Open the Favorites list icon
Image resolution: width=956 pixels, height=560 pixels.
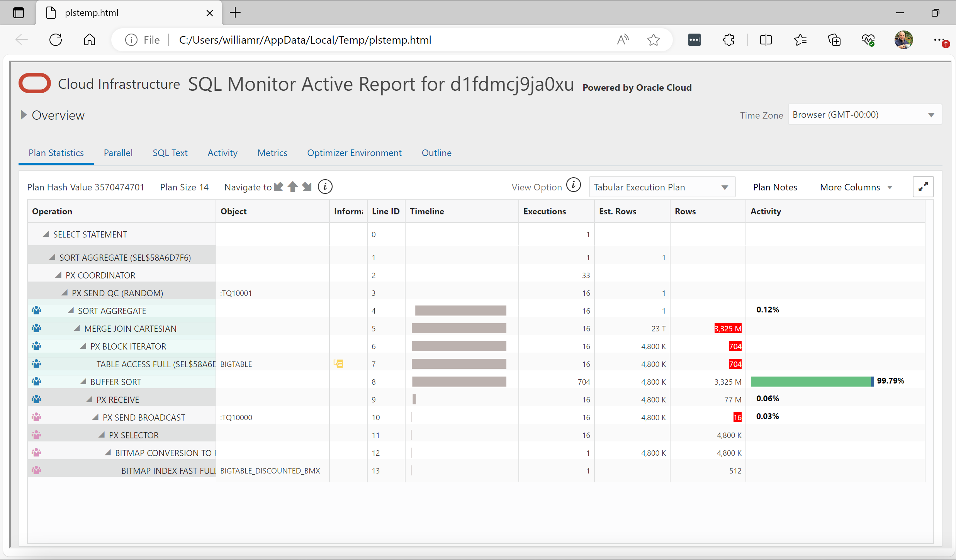pyautogui.click(x=800, y=40)
